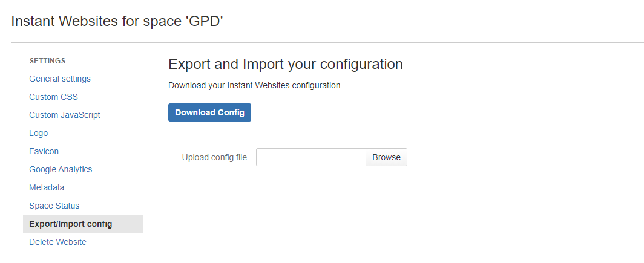View the Space Status page
This screenshot has height=263, width=644.
(54, 206)
